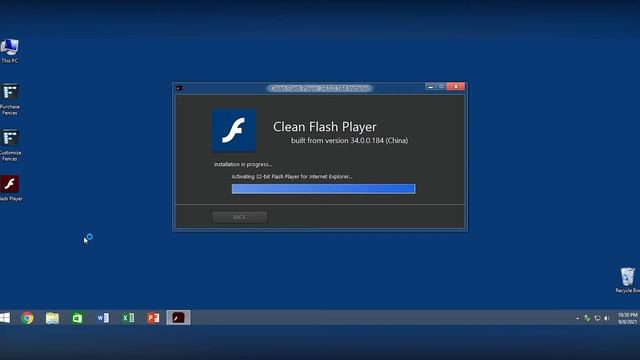Open the volume control in tray
This screenshot has height=360, width=640.
tap(607, 318)
